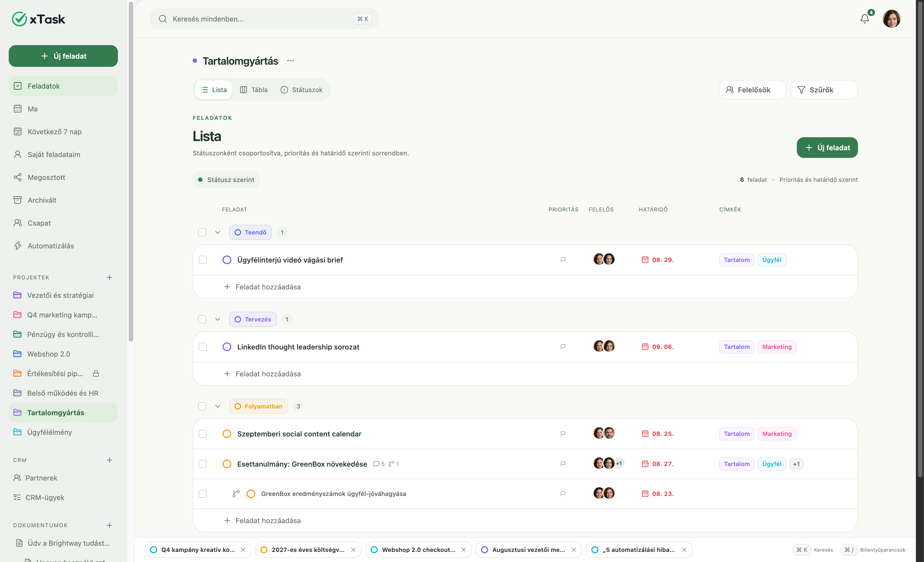Set priority flag for LinkedIn thought leadership sorozat

563,347
